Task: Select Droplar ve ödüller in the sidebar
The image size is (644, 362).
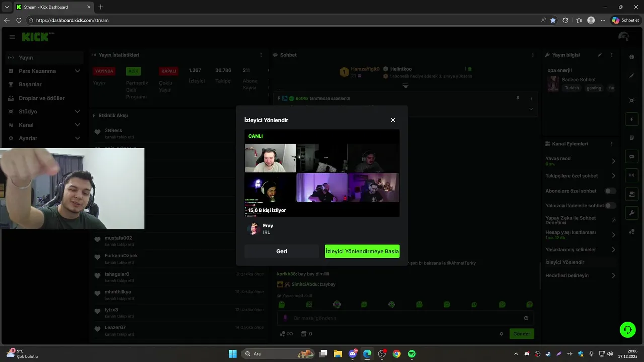Action: pyautogui.click(x=44, y=98)
